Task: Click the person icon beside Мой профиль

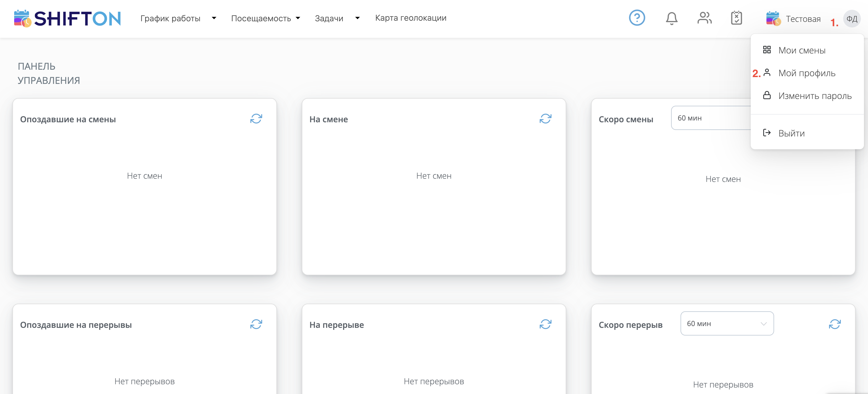Action: (x=767, y=72)
